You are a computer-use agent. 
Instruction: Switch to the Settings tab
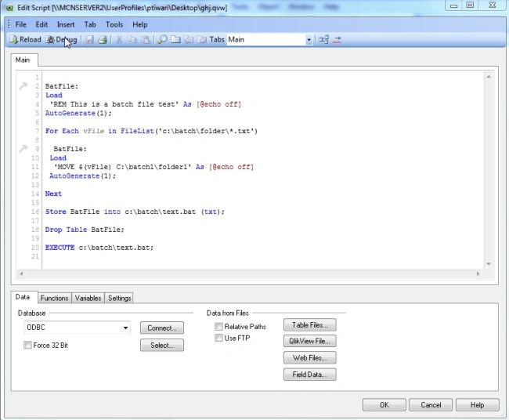pos(120,298)
